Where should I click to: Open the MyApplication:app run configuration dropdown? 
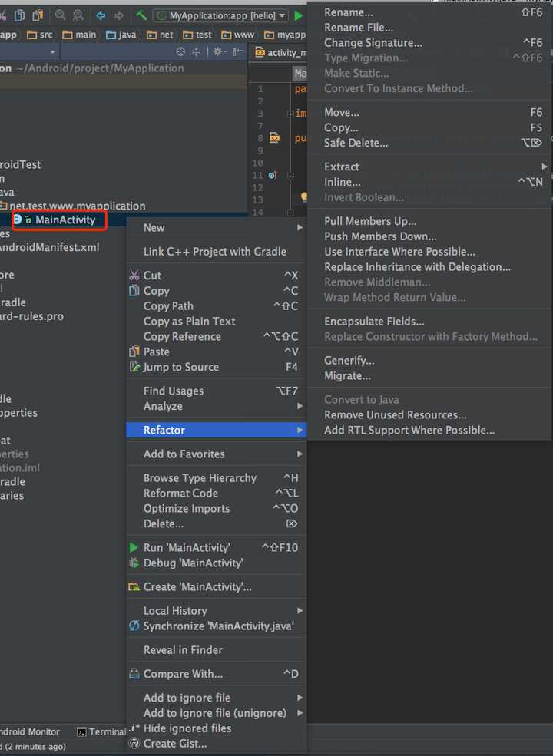[x=220, y=15]
